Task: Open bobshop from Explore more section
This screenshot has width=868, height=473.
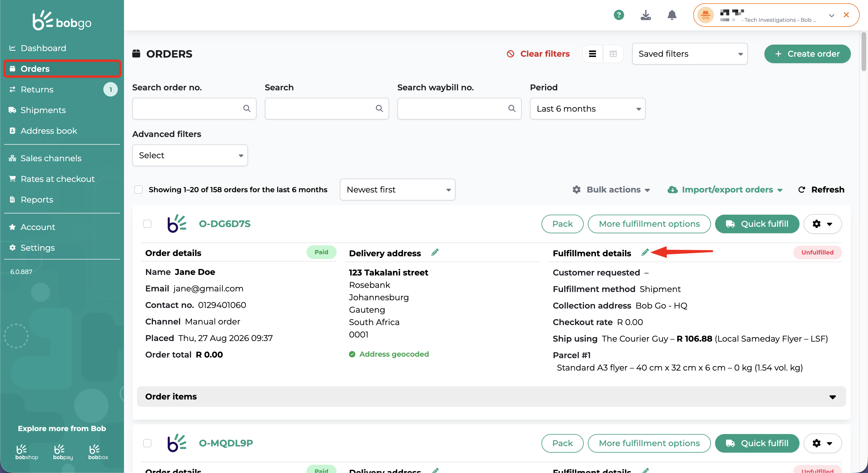Action: [27, 452]
